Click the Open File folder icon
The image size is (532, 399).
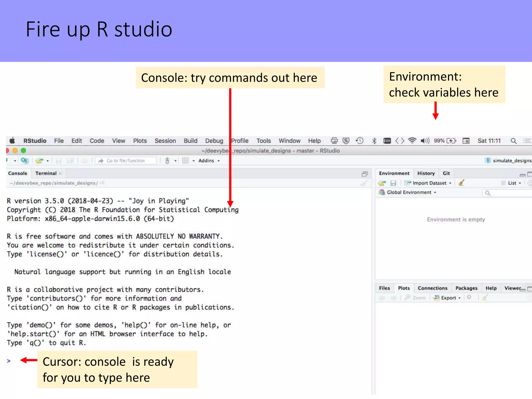[x=39, y=161]
